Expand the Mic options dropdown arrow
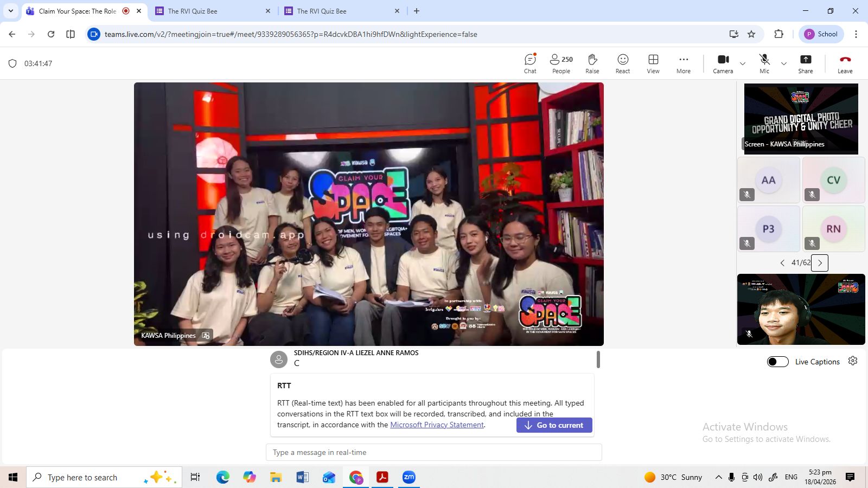 click(784, 63)
